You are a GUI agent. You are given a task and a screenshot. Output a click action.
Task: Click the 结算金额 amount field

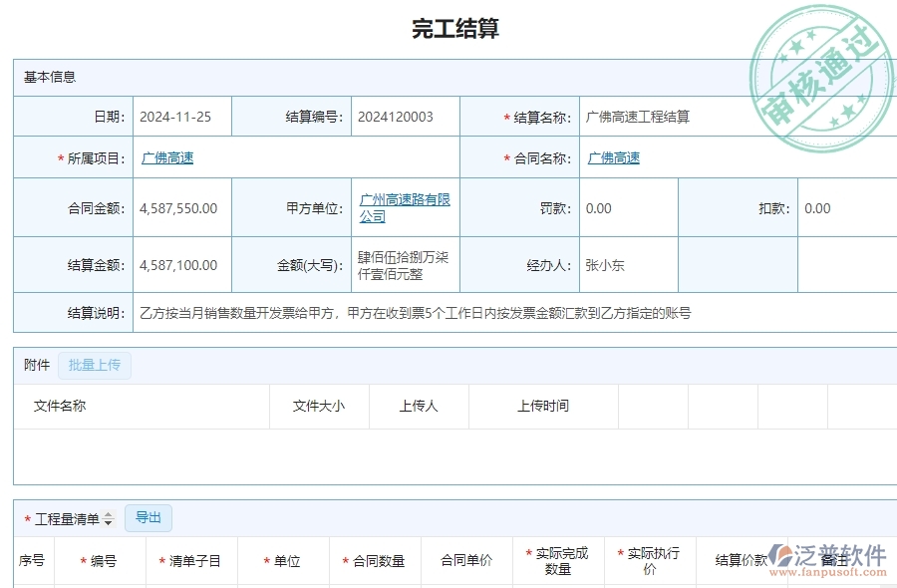[180, 265]
